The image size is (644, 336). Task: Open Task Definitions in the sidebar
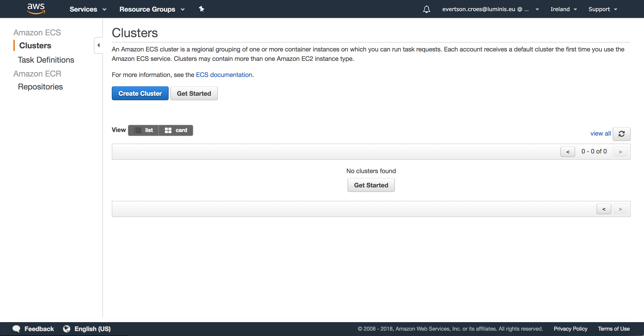pos(46,60)
